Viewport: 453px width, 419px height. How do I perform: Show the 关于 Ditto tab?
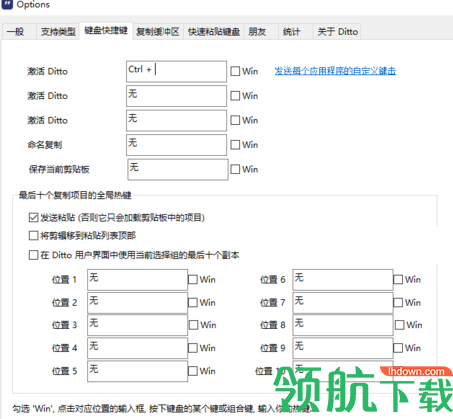point(338,32)
